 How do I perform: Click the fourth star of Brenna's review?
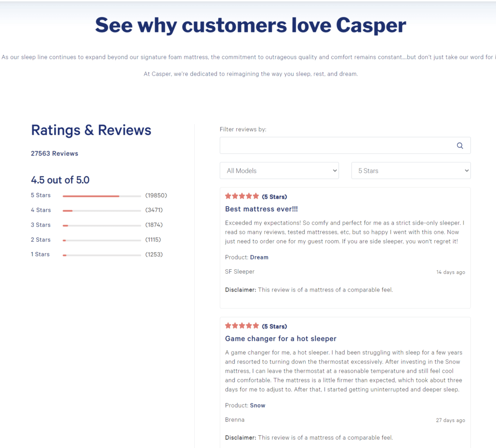(249, 325)
